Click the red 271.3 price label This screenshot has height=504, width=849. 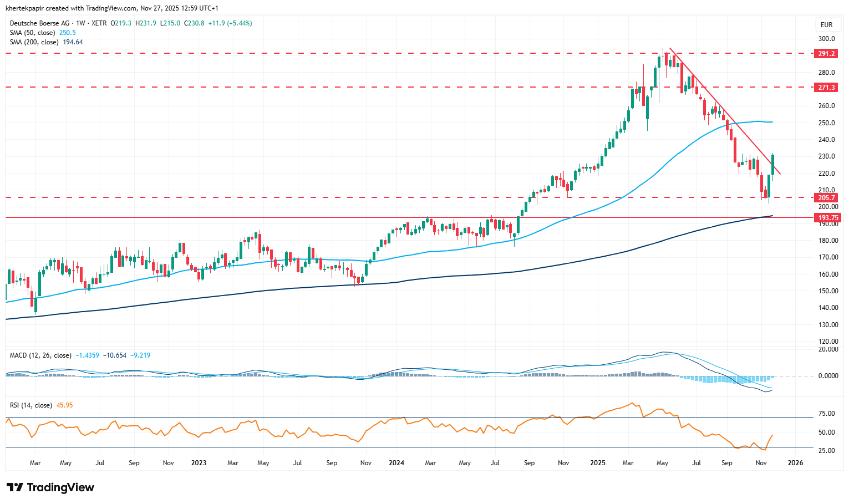826,88
